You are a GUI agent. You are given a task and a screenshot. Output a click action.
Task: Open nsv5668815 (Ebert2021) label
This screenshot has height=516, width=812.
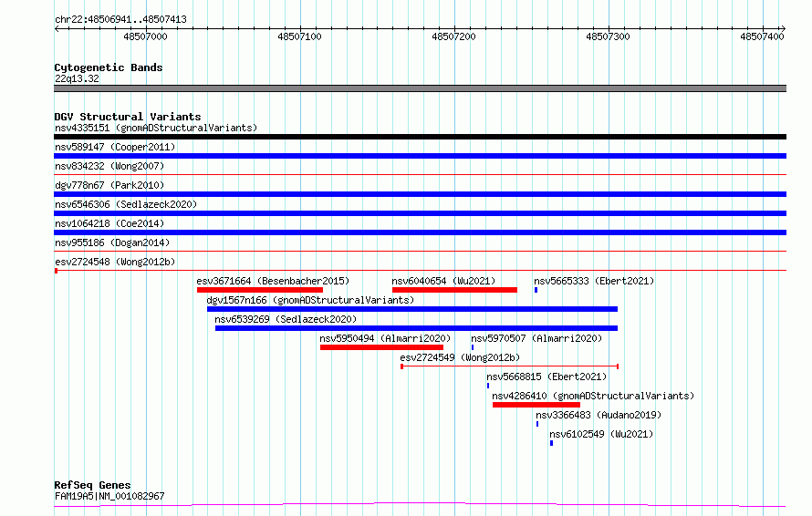point(547,377)
